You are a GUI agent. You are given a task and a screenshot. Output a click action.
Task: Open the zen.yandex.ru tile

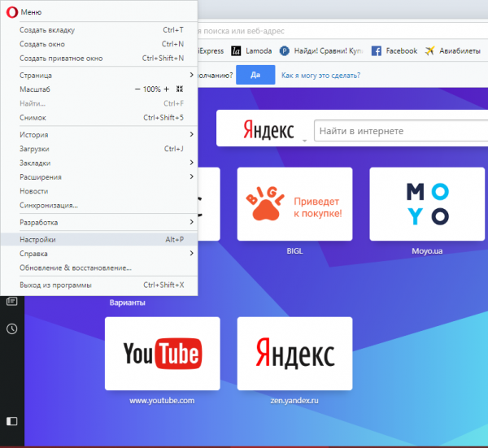click(294, 354)
